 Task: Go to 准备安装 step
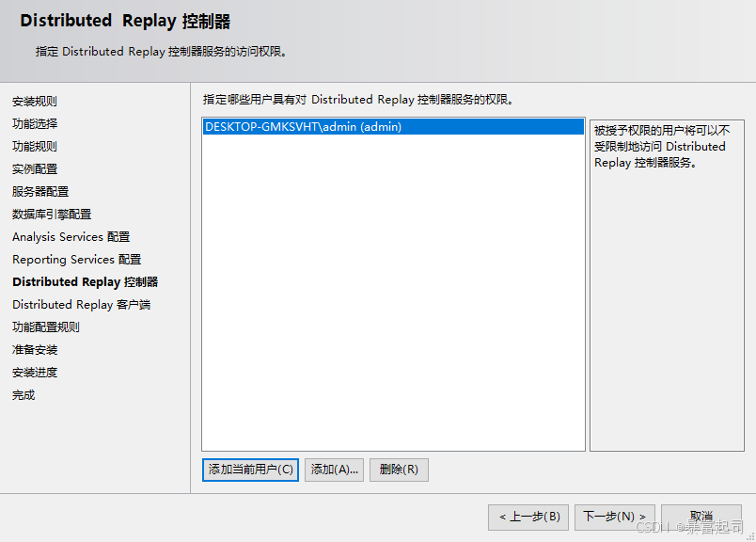pyautogui.click(x=35, y=350)
